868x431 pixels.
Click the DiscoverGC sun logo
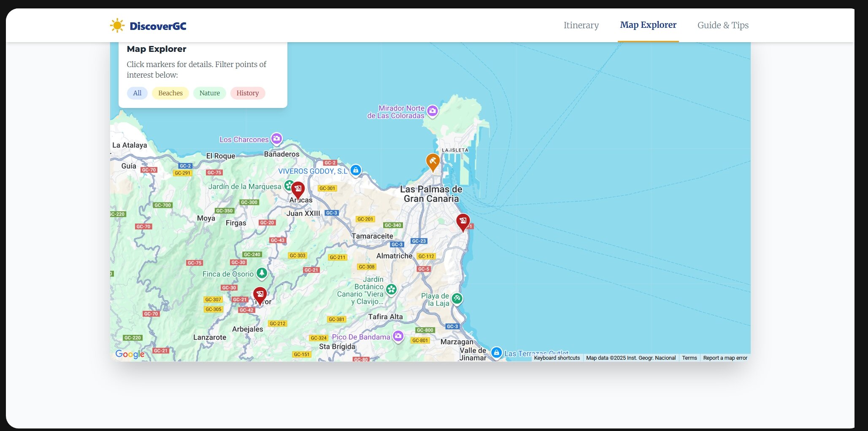[x=117, y=25]
